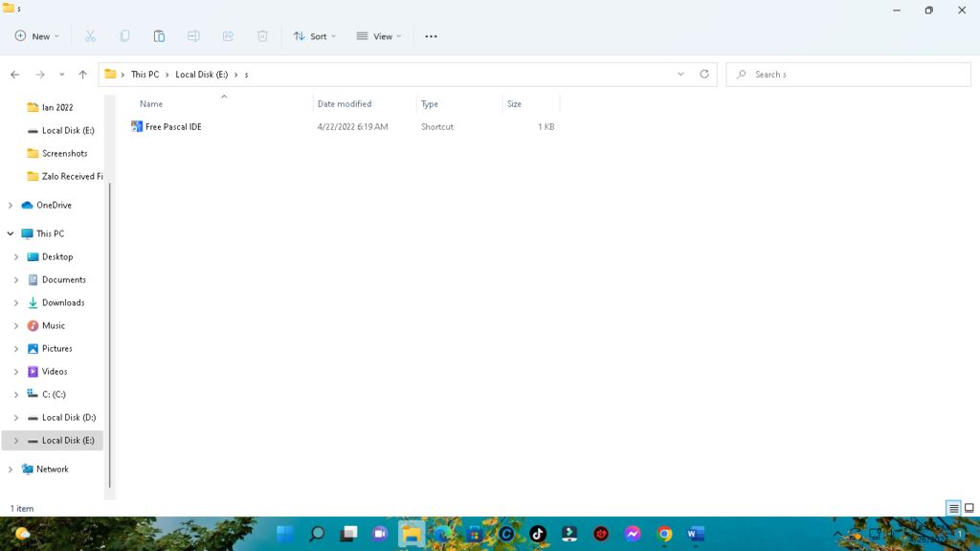980x551 pixels.
Task: Expand the Pictures tree node
Action: click(16, 348)
